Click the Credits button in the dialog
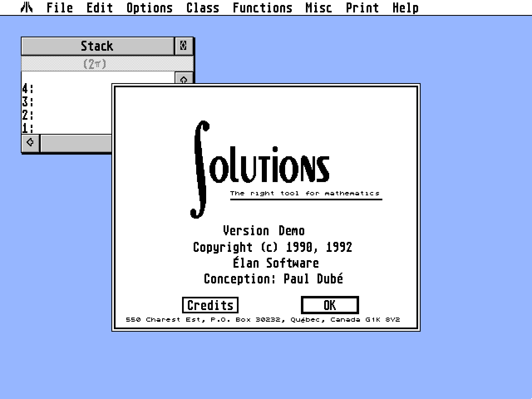The height and width of the screenshot is (399, 532). coord(210,305)
